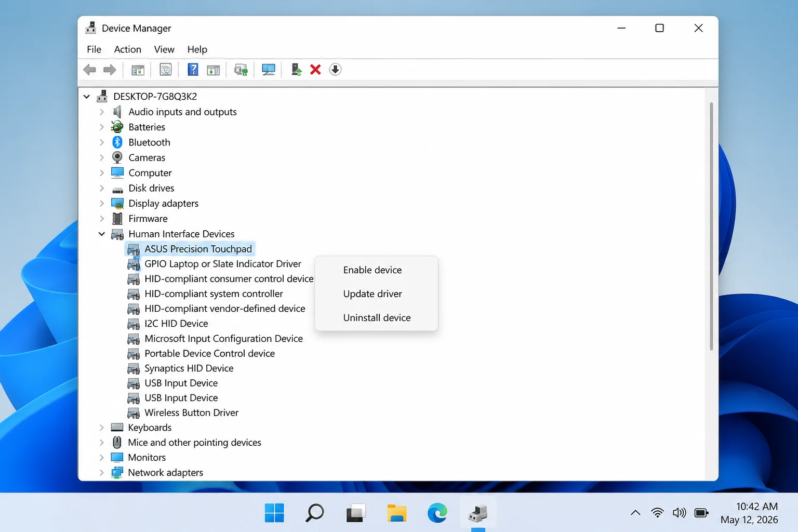Screen dimensions: 798x532
Task: Click the down-arrow Enable device toolbar icon
Action: pos(335,70)
